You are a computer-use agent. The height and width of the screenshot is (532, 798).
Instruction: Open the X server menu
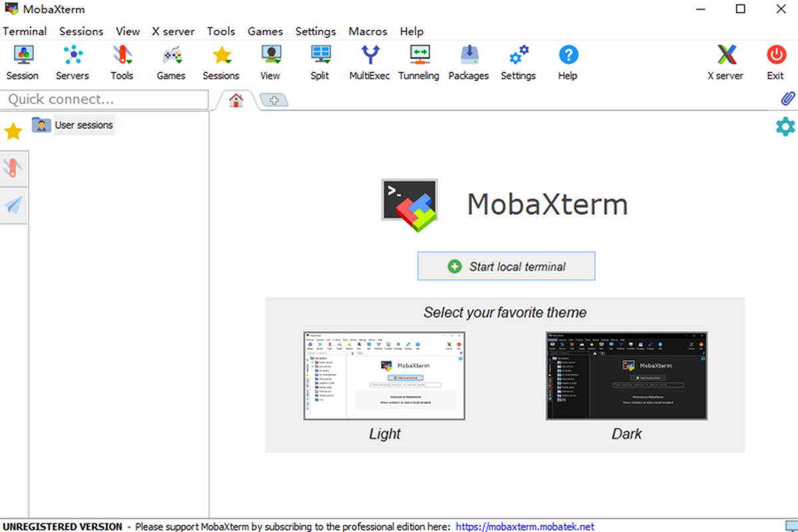point(173,31)
